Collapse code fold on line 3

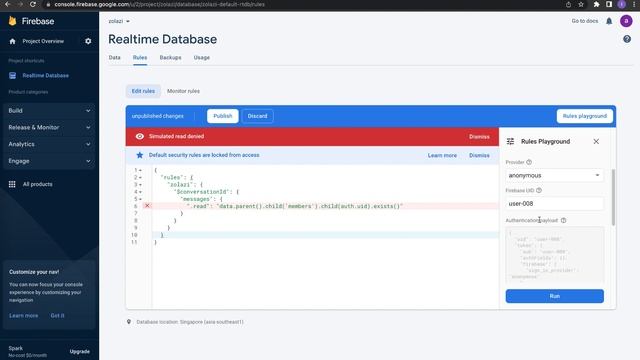tap(140, 184)
